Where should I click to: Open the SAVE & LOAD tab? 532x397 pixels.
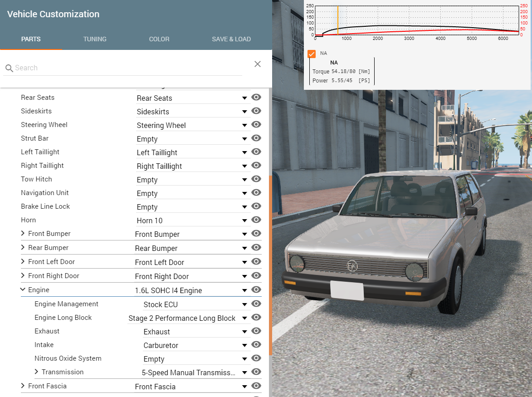click(231, 39)
